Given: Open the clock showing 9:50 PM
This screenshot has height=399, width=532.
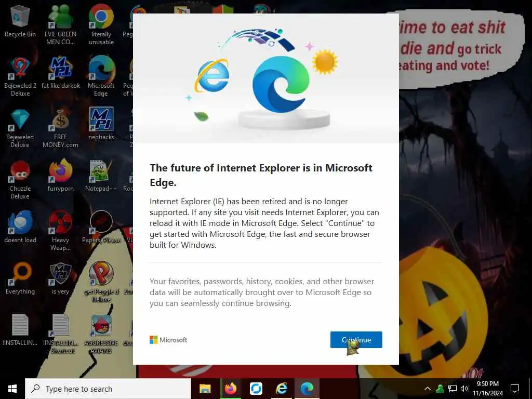Looking at the screenshot, I should [x=487, y=389].
